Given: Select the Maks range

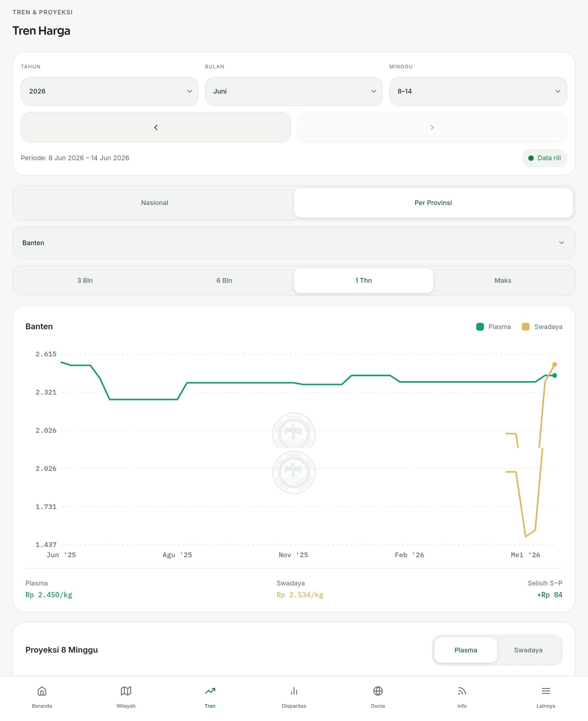Looking at the screenshot, I should [x=503, y=281].
